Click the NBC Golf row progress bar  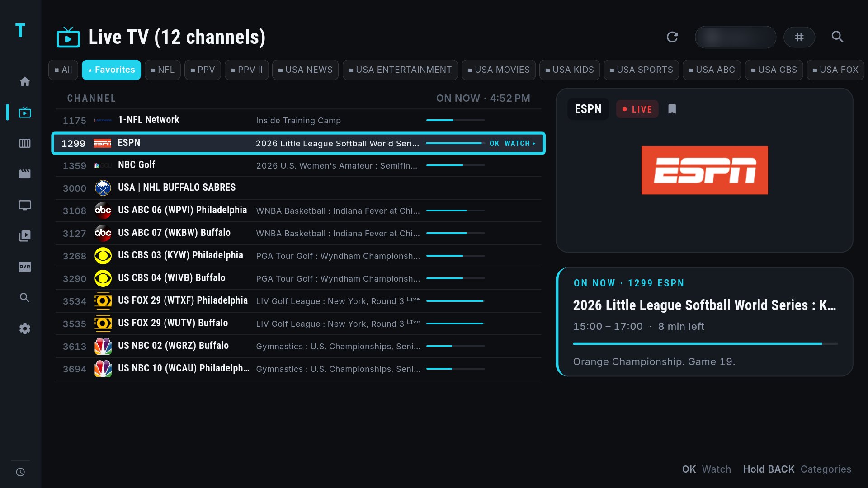[x=455, y=165]
